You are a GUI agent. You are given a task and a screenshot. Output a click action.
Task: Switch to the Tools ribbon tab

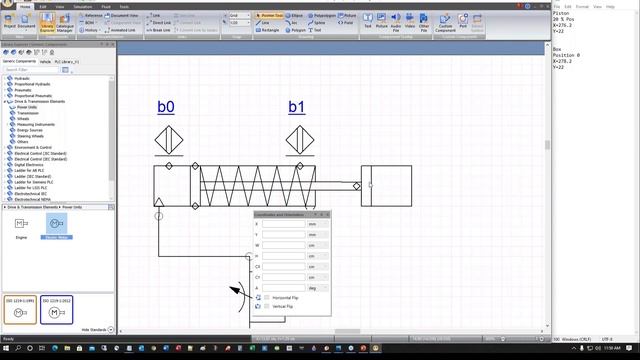point(124,7)
